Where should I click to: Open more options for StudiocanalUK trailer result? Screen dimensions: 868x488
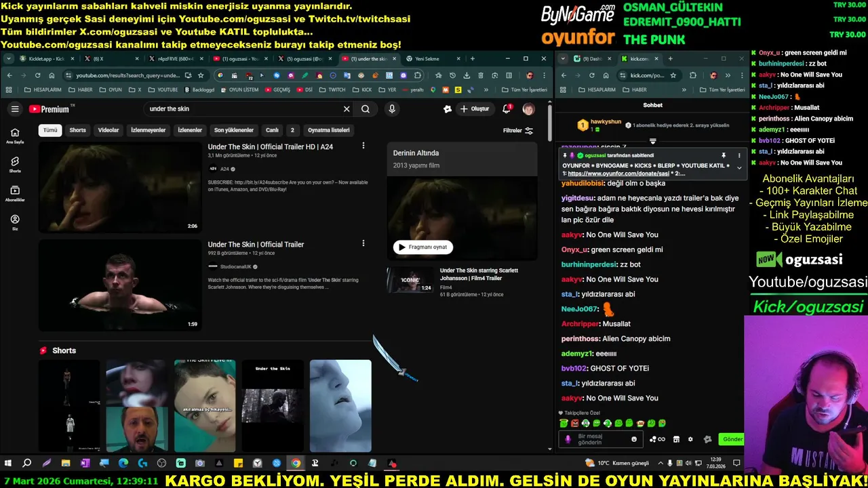(x=363, y=243)
